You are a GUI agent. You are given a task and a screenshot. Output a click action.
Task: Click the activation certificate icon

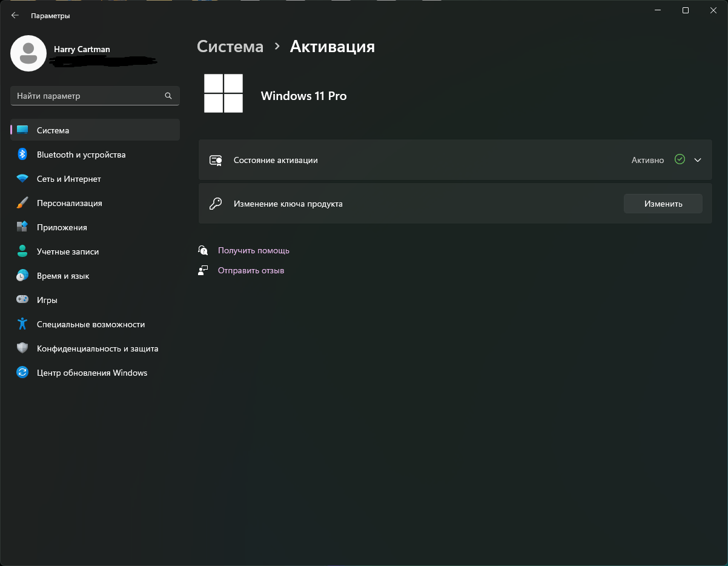pos(216,160)
